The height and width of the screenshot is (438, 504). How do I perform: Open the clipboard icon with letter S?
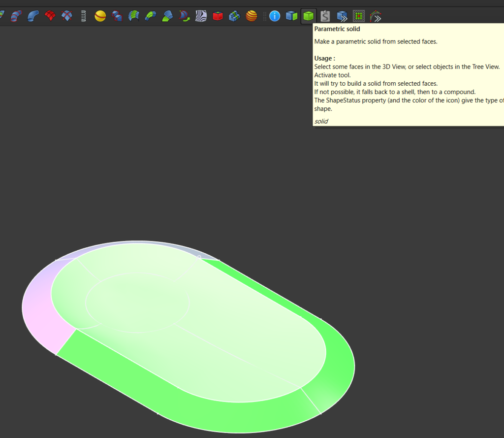[x=325, y=16]
